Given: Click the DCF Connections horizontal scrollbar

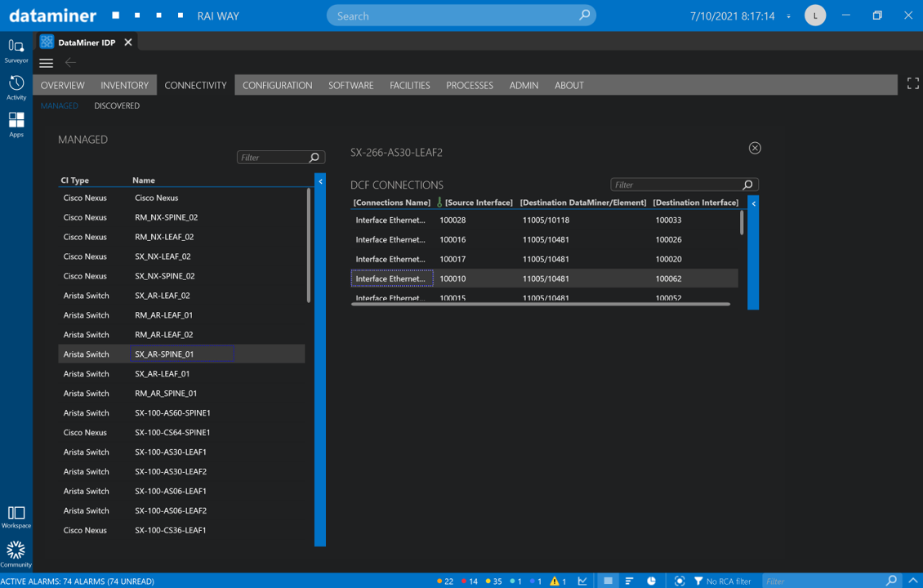Looking at the screenshot, I should click(x=541, y=305).
